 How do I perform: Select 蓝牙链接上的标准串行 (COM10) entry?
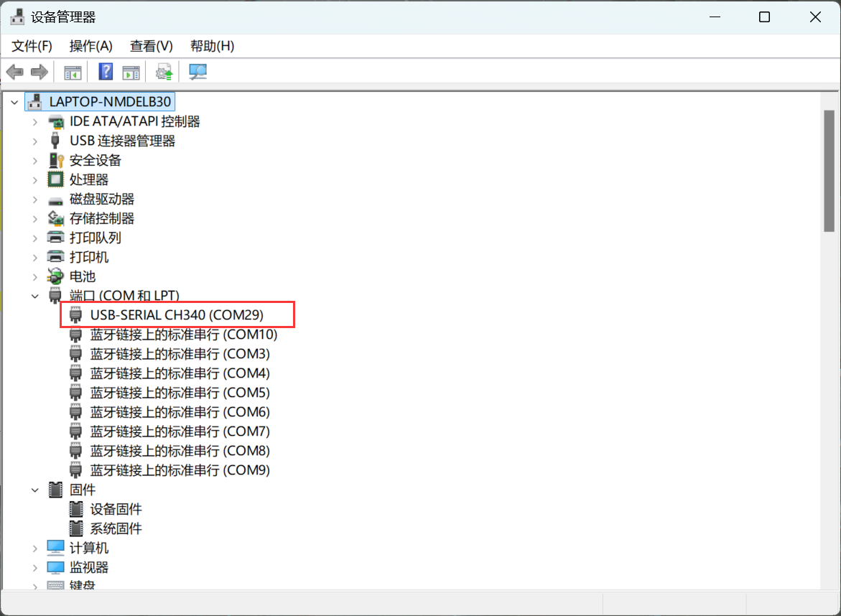[x=183, y=335]
